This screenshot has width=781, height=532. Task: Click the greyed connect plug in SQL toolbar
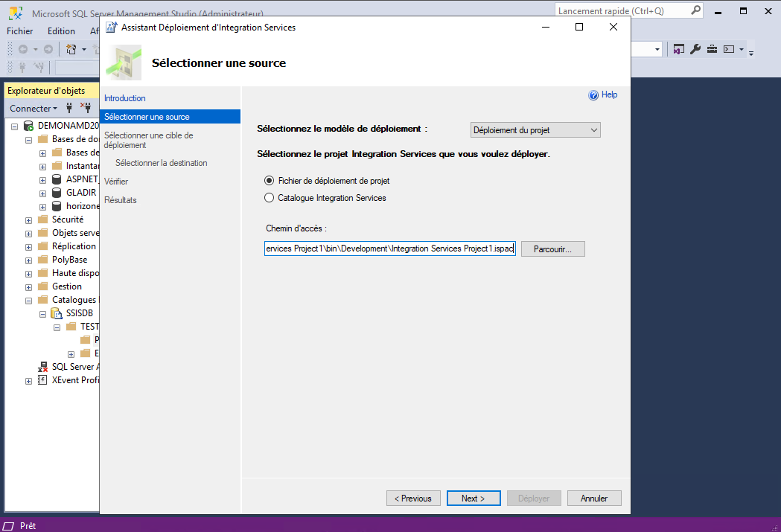22,67
